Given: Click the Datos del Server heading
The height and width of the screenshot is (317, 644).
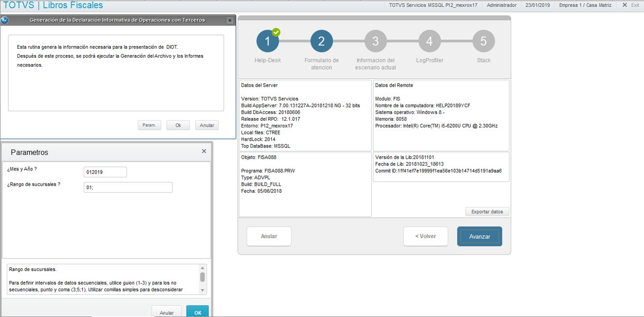Looking at the screenshot, I should coord(260,85).
